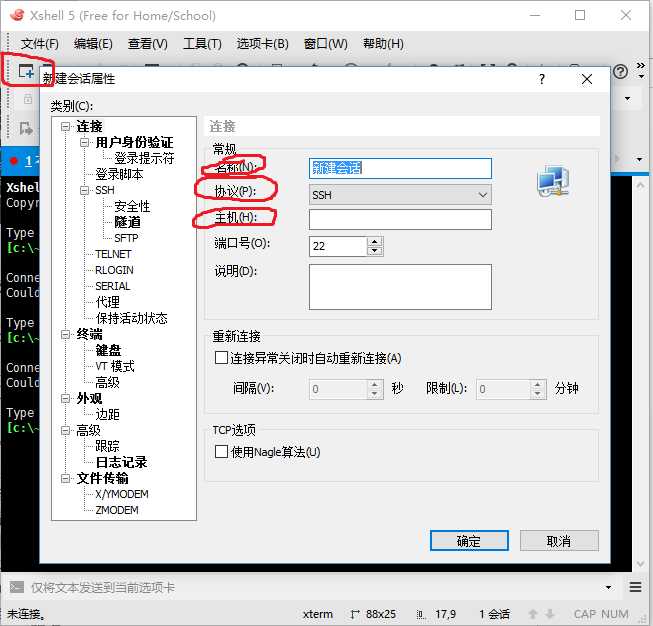Open the 帮助(H) menu
The width and height of the screenshot is (653, 626).
[x=383, y=43]
